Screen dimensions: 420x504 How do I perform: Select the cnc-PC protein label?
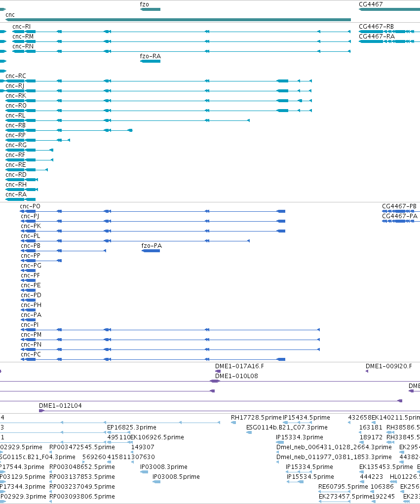click(31, 354)
